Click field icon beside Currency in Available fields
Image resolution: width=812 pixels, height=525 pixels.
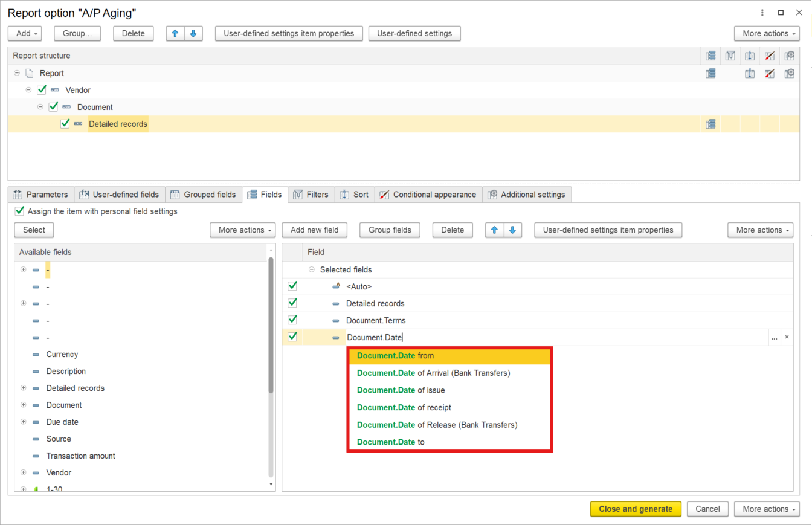point(36,355)
